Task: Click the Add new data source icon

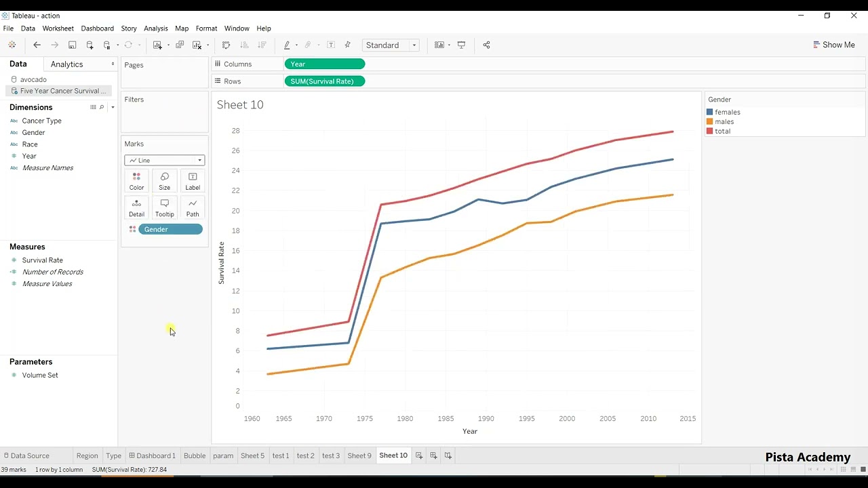Action: pyautogui.click(x=90, y=45)
